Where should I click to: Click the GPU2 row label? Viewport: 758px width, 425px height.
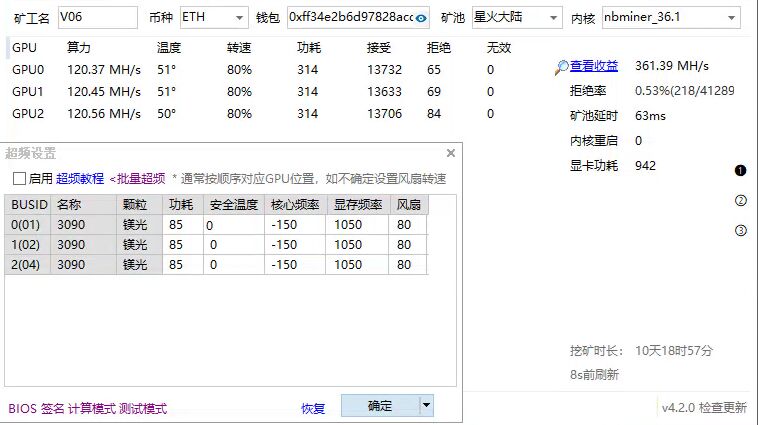tap(28, 114)
